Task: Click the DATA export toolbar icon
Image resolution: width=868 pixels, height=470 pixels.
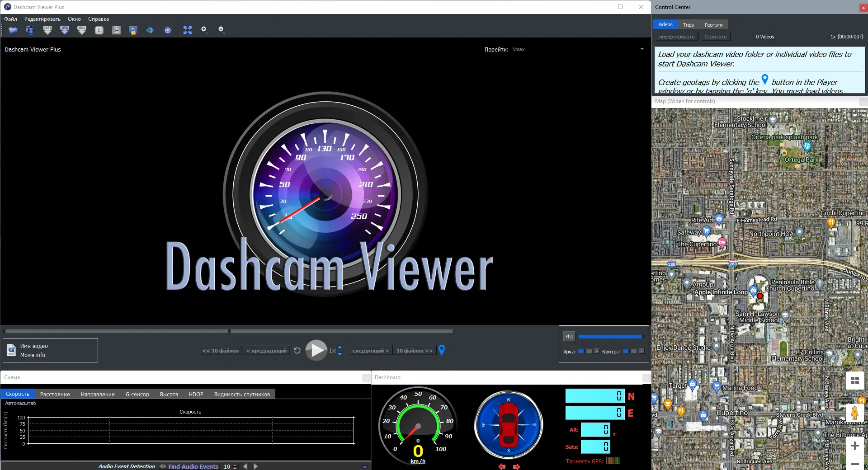Action: tap(47, 30)
